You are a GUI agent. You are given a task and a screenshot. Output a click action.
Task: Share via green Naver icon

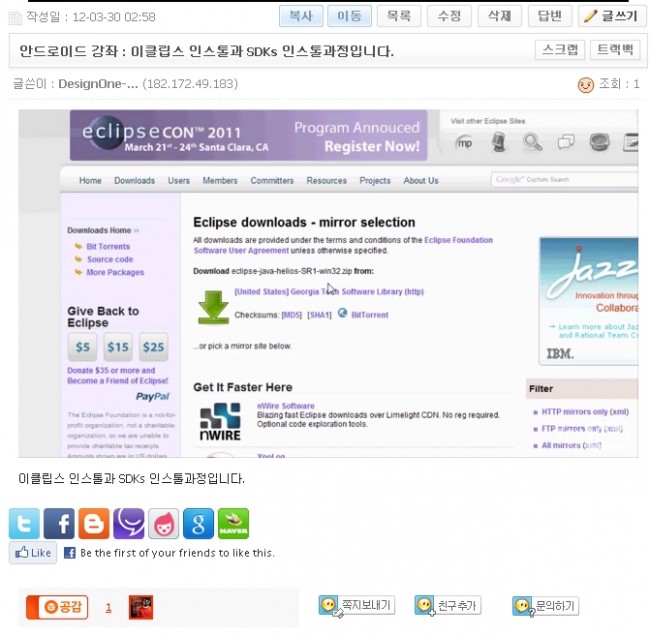coord(233,524)
